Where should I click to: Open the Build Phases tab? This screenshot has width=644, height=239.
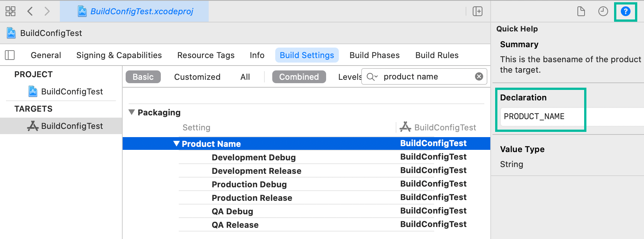(374, 55)
